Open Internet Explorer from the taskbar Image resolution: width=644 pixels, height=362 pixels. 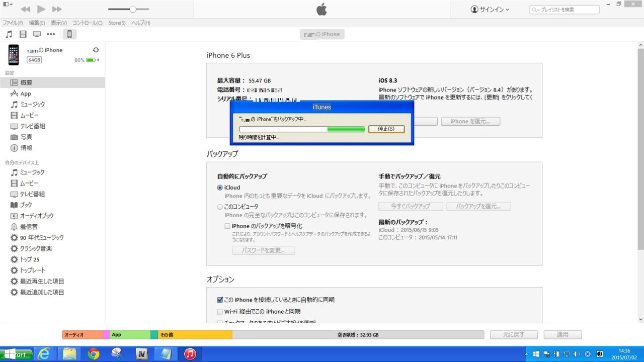click(44, 354)
